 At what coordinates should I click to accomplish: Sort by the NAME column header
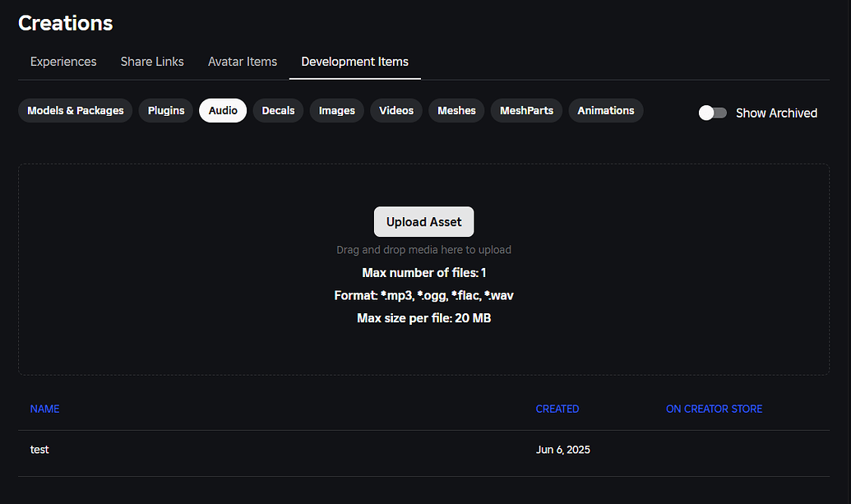[x=44, y=409]
